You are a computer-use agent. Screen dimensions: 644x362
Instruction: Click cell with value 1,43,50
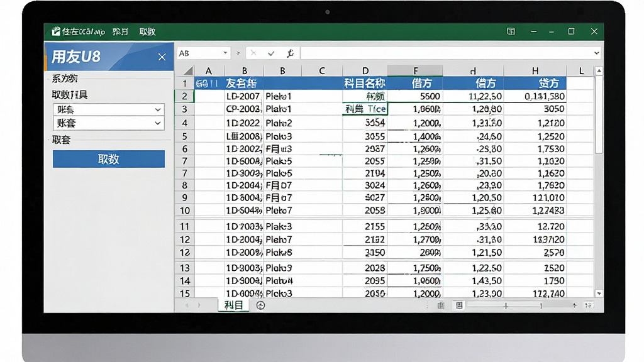(x=473, y=281)
